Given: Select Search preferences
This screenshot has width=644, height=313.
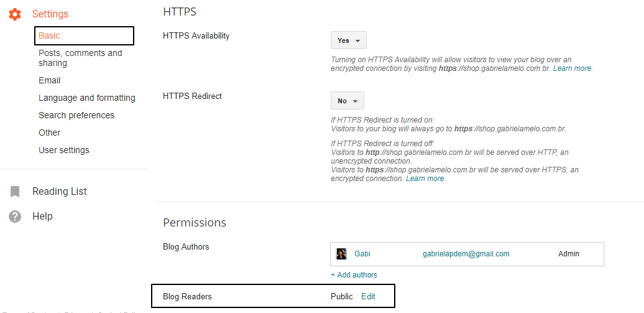Looking at the screenshot, I should click(76, 115).
